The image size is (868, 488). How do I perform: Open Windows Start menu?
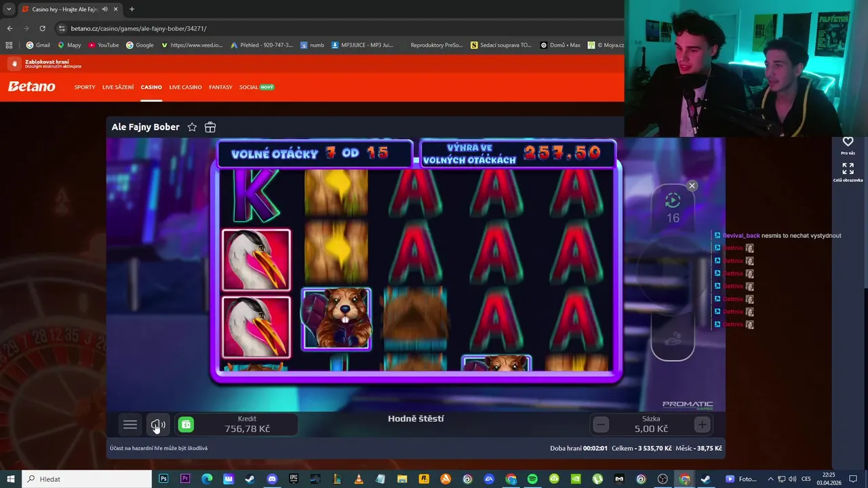[11, 479]
